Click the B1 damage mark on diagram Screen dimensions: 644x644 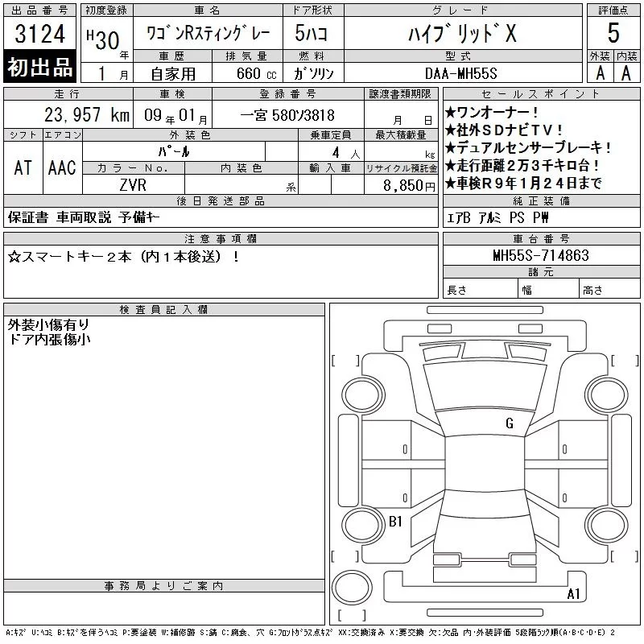click(x=395, y=521)
